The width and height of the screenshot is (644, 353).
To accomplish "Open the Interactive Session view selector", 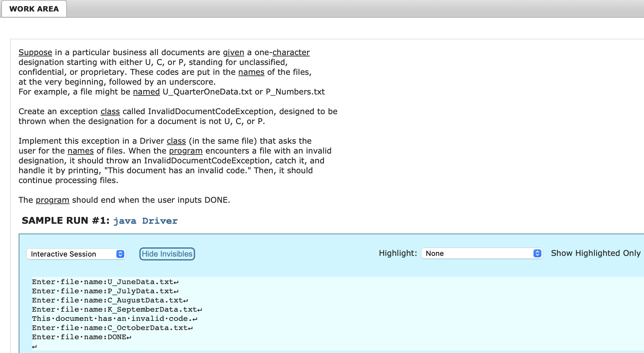I will pyautogui.click(x=76, y=254).
